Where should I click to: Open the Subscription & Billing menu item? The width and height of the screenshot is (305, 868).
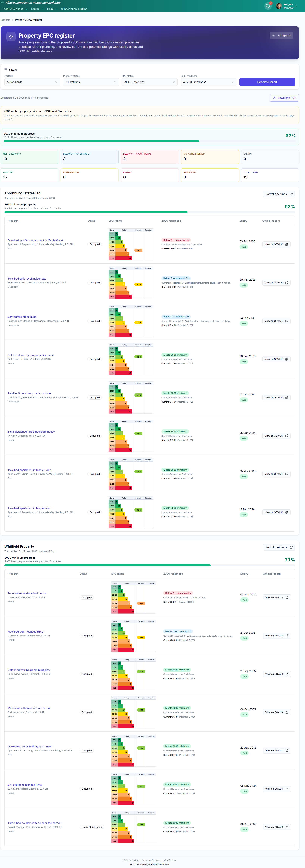[74, 9]
